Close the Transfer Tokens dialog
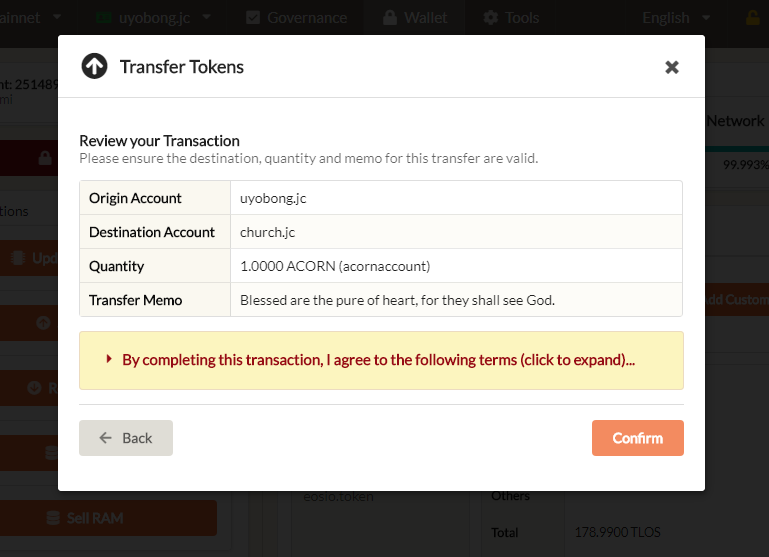 click(x=672, y=67)
